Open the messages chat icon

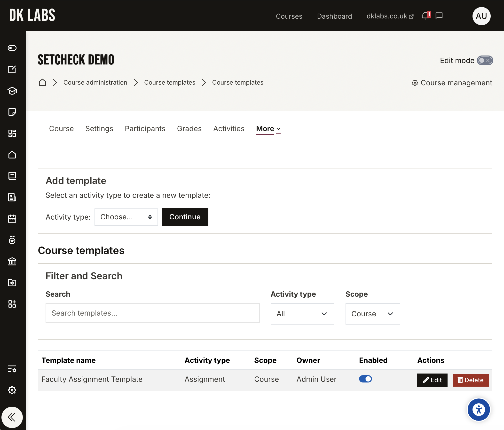[x=439, y=16]
